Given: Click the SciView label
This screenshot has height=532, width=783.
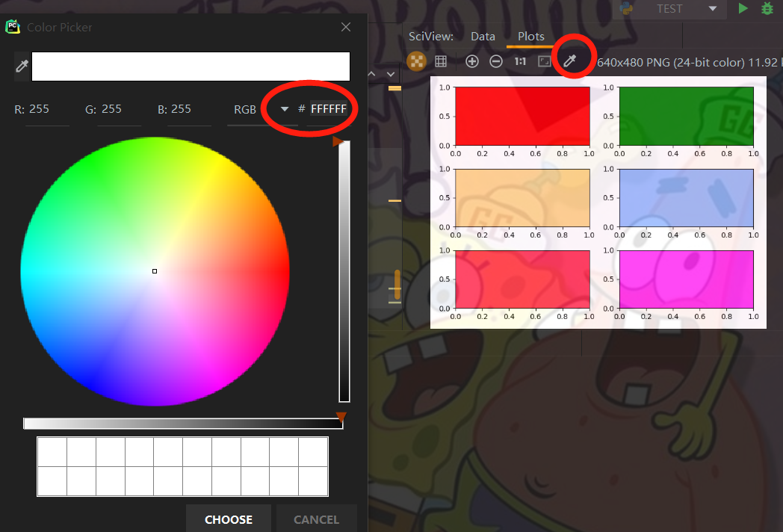Looking at the screenshot, I should tap(431, 37).
